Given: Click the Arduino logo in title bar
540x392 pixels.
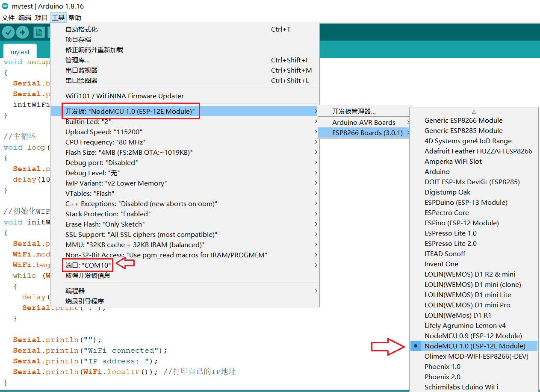Looking at the screenshot, I should pos(5,6).
